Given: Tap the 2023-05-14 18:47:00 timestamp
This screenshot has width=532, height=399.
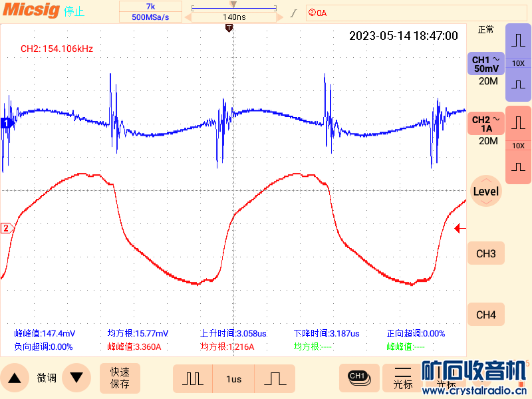Looking at the screenshot, I should pyautogui.click(x=404, y=36).
